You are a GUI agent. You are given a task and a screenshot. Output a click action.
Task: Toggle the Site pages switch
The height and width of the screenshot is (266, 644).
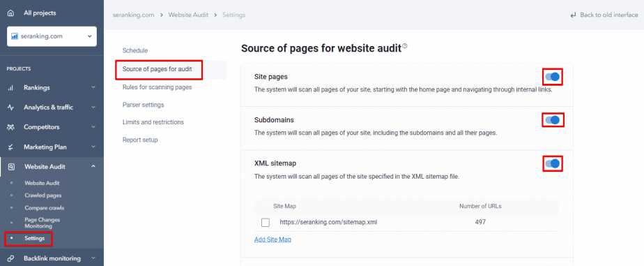click(552, 77)
